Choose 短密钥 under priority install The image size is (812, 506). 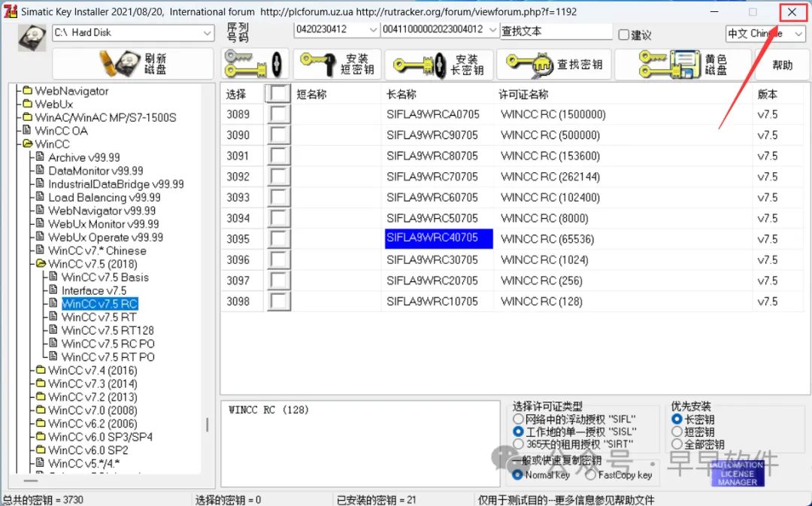(677, 432)
